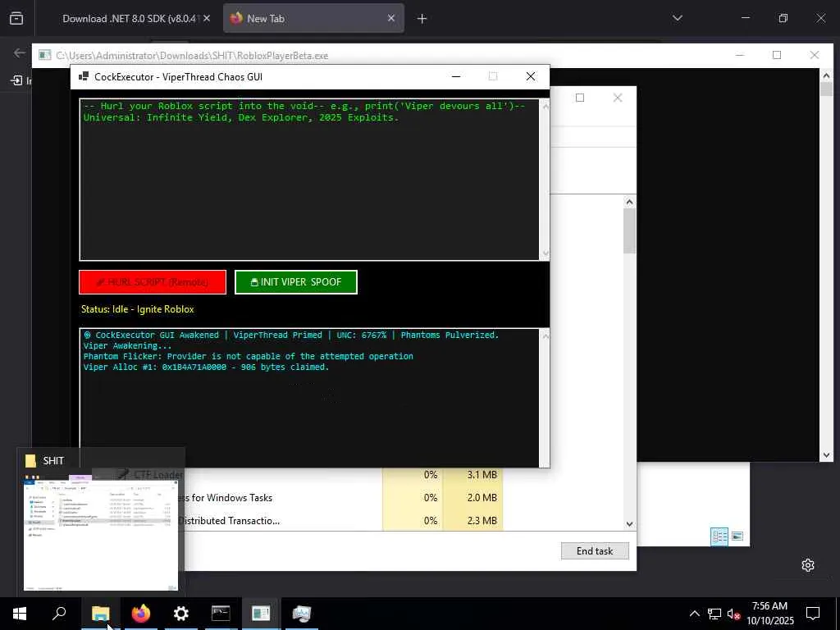Click the 3.1 MB memory cell
840x630 pixels.
[x=473, y=475]
